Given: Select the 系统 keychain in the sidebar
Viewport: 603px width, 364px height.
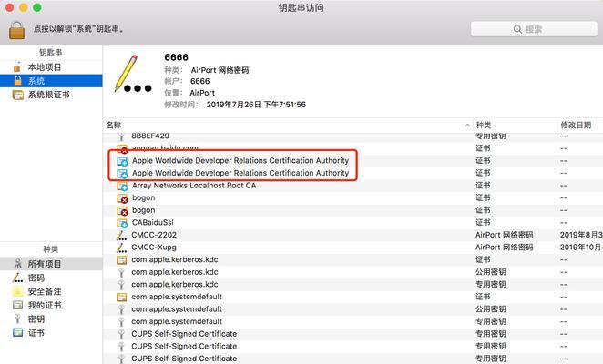Looking at the screenshot, I should pyautogui.click(x=51, y=81).
